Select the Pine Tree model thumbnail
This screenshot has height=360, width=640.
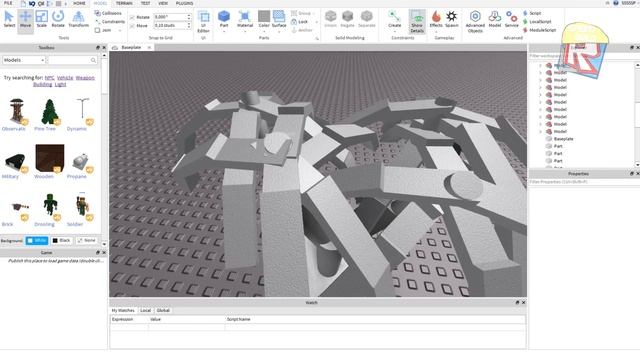[x=49, y=111]
